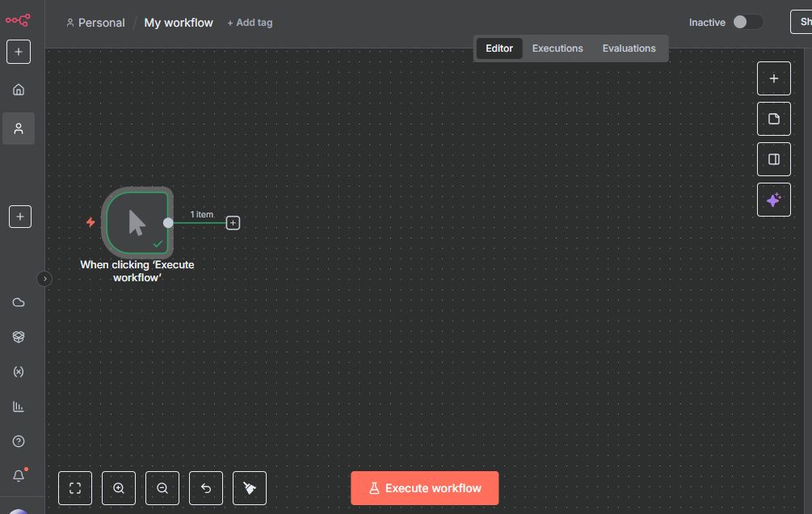Click the Add tag link
Viewport: 812px width, 514px height.
point(250,23)
